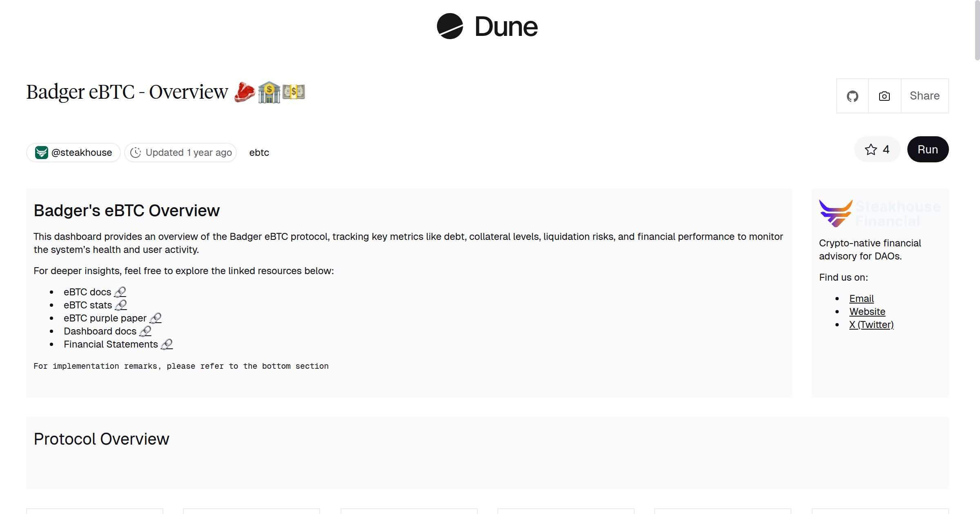Screen dimensions: 980x514
Task: Click the Share button
Action: click(924, 96)
